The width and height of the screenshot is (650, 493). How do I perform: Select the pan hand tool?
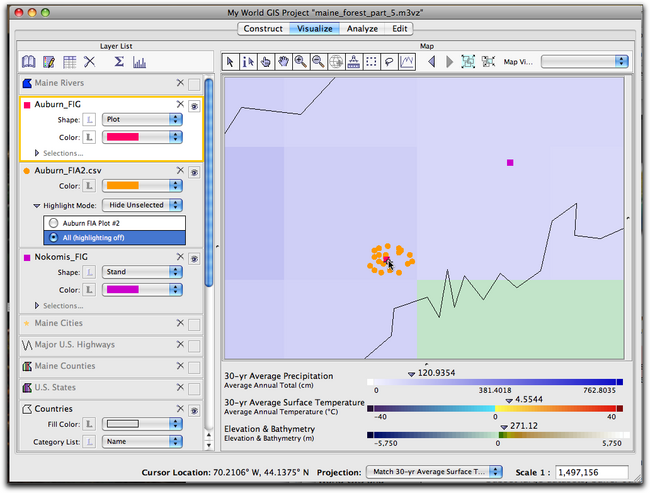pyautogui.click(x=284, y=62)
